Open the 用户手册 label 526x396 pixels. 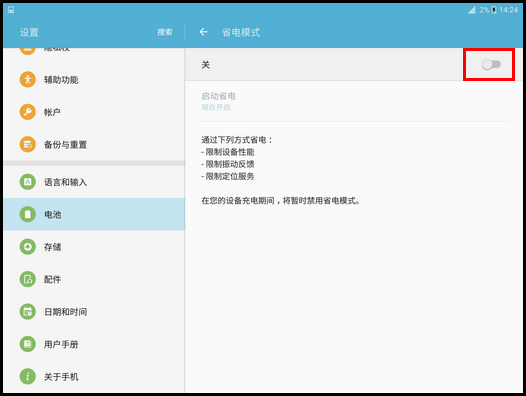[61, 344]
